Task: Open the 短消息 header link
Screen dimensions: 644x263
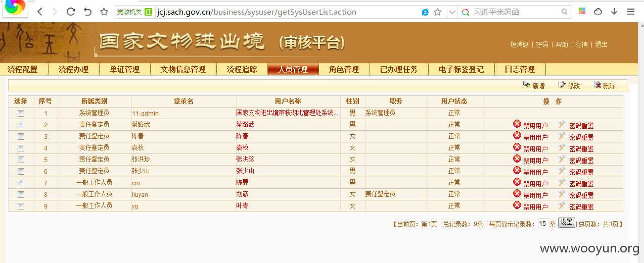Action: [519, 44]
